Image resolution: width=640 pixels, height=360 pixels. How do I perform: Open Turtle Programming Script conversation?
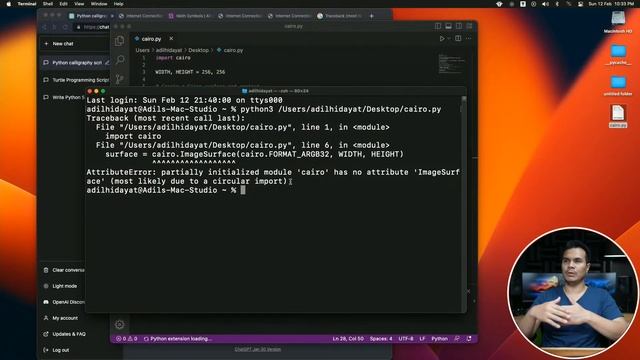[76, 80]
